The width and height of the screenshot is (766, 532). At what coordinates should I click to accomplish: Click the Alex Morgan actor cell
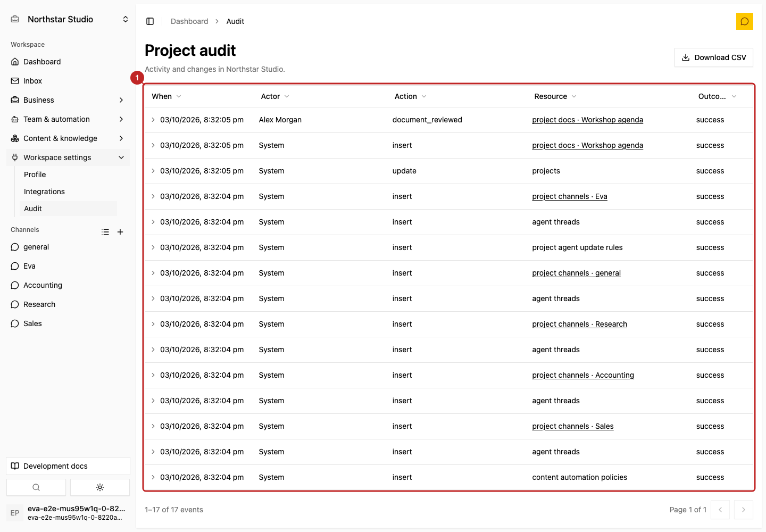280,120
